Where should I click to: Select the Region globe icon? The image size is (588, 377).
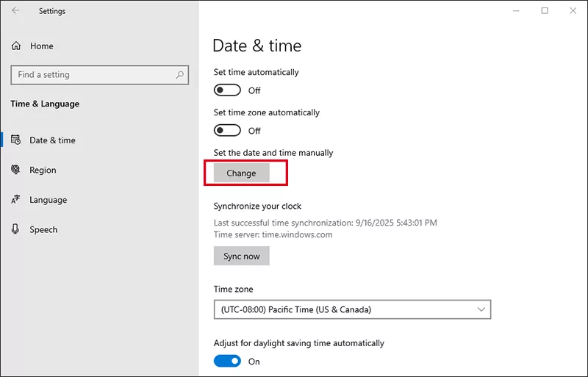(15, 170)
